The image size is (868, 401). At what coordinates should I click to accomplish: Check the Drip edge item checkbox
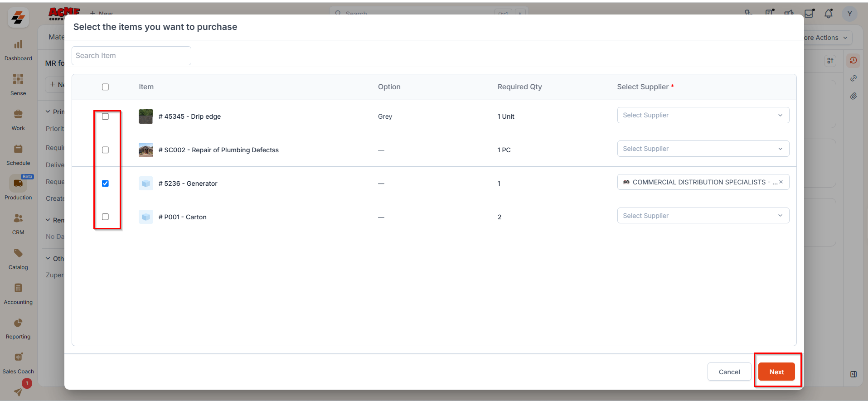coord(105,116)
